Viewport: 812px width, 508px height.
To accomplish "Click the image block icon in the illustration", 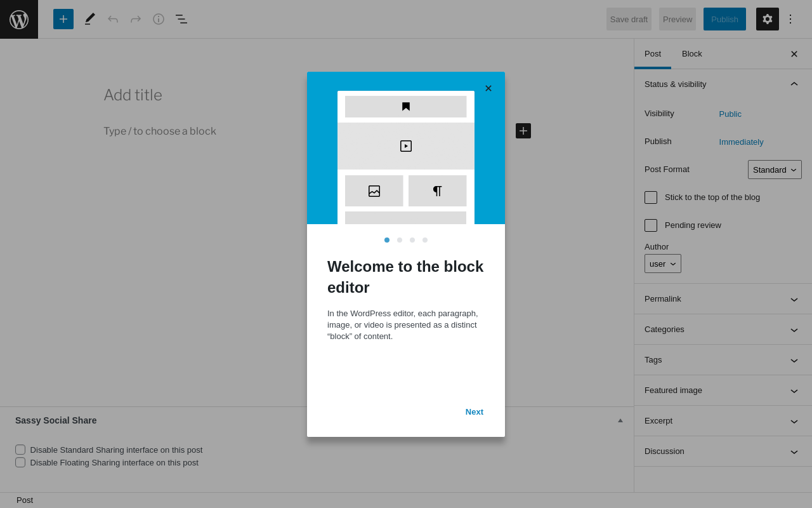I will (x=374, y=191).
